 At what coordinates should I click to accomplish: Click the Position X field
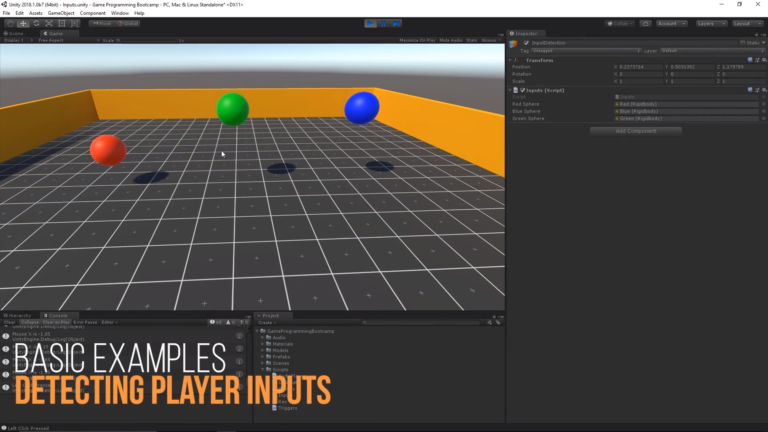point(640,67)
